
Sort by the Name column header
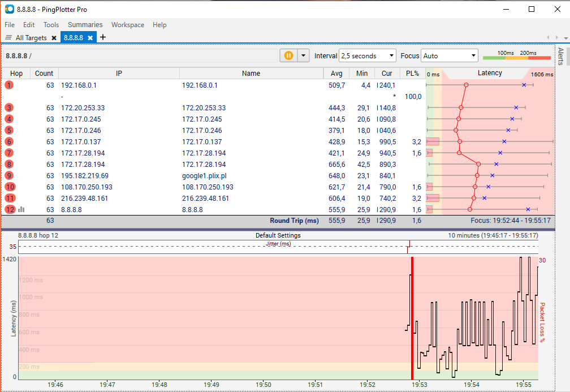(251, 73)
